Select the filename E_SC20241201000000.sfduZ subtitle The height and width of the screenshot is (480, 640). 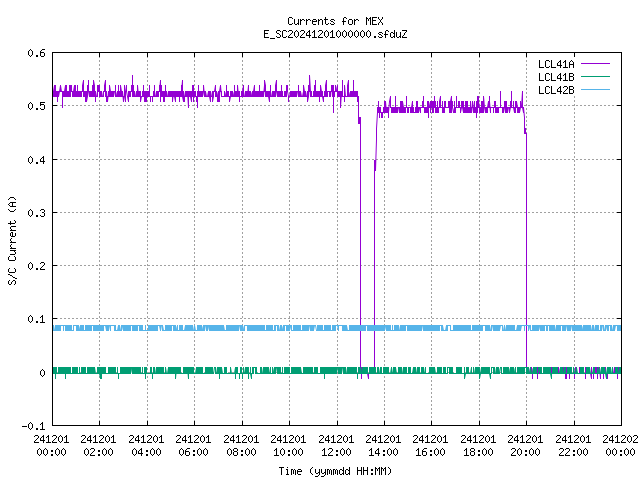point(335,34)
